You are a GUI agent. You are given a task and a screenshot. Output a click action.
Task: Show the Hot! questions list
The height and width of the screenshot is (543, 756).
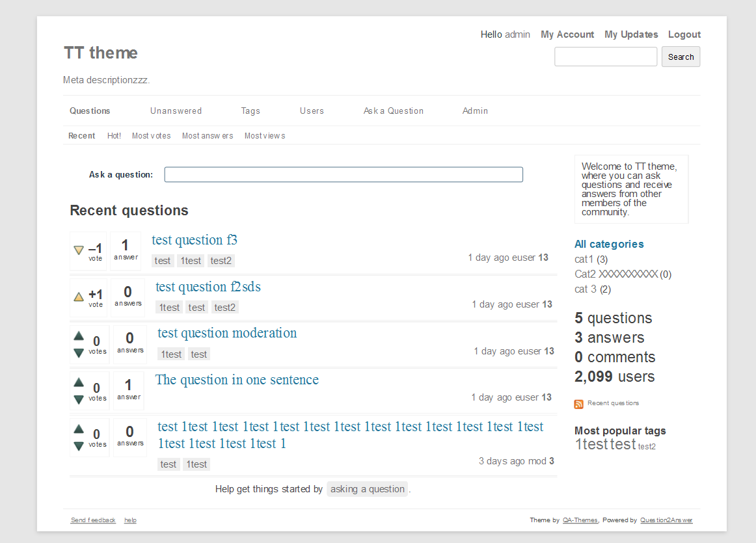pyautogui.click(x=114, y=136)
